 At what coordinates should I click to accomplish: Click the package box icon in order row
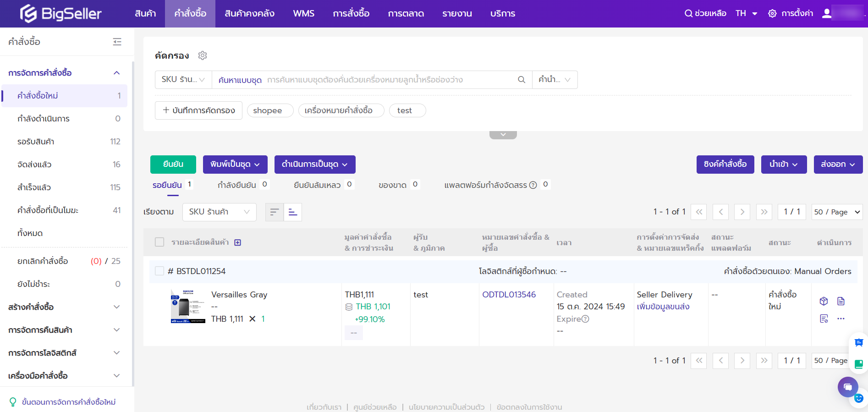tap(824, 301)
